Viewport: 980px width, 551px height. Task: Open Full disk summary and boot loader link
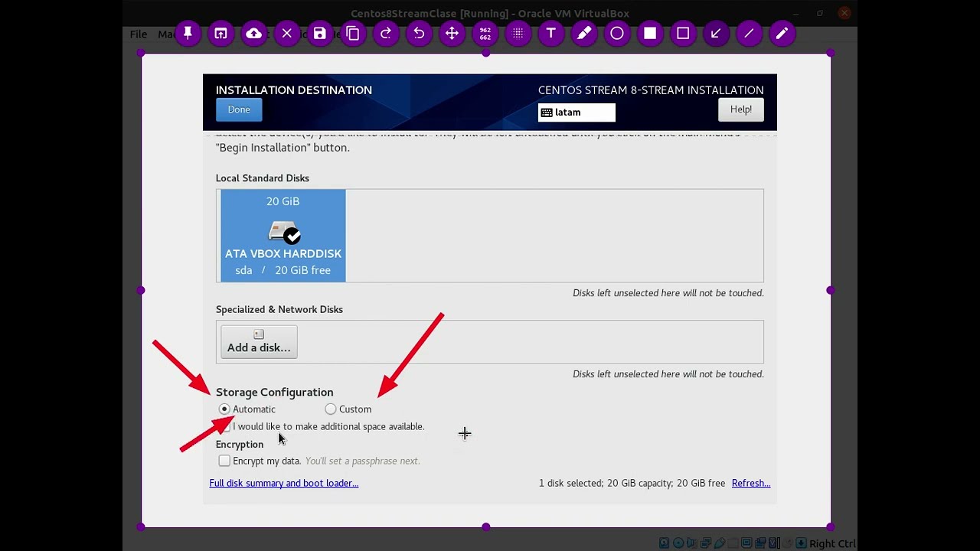284,483
